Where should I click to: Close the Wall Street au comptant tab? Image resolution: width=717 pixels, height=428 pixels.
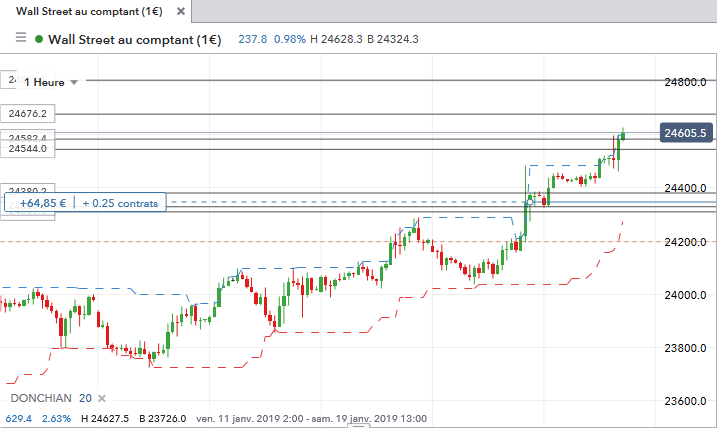[180, 10]
